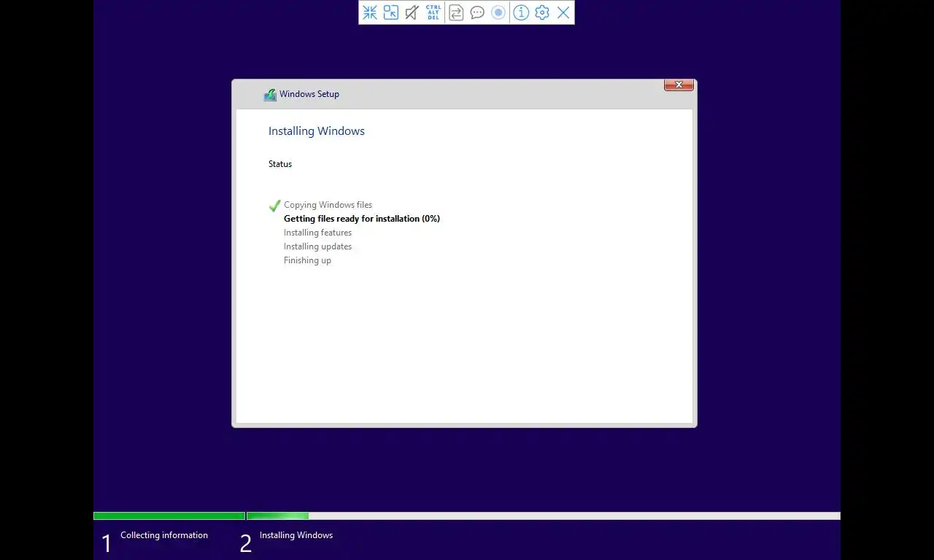Close the remote session toolbar X
The width and height of the screenshot is (934, 560).
coord(563,12)
